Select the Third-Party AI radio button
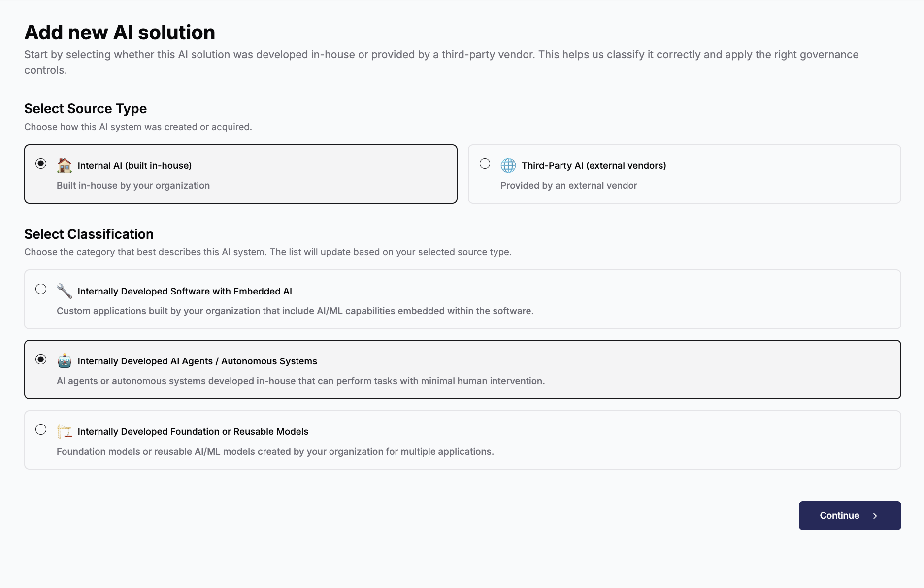This screenshot has height=588, width=924. (485, 163)
